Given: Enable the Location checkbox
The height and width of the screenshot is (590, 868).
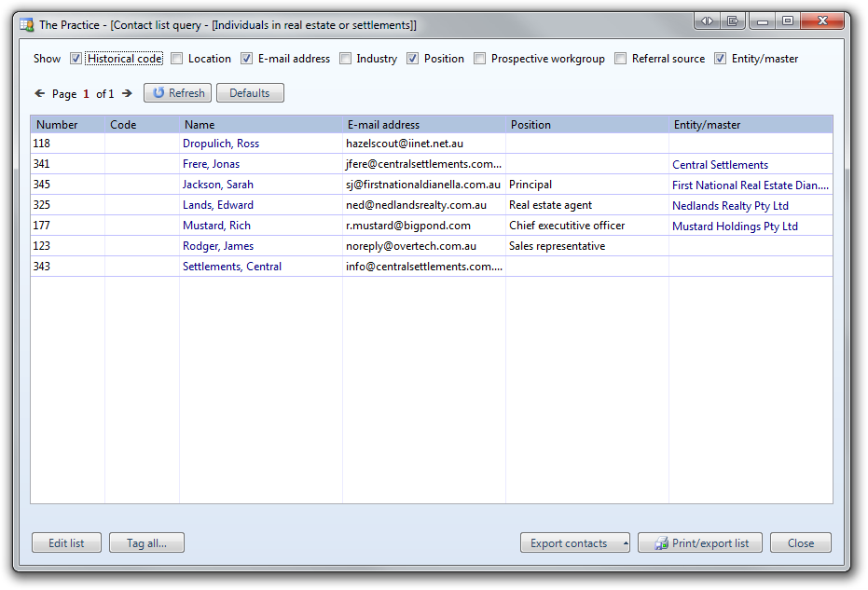Looking at the screenshot, I should click(x=176, y=59).
